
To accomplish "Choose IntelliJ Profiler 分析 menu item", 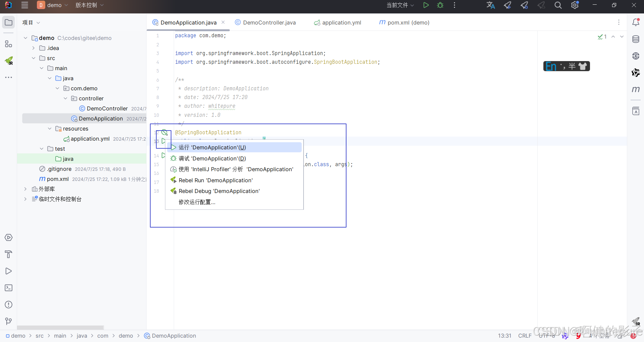I will [234, 169].
